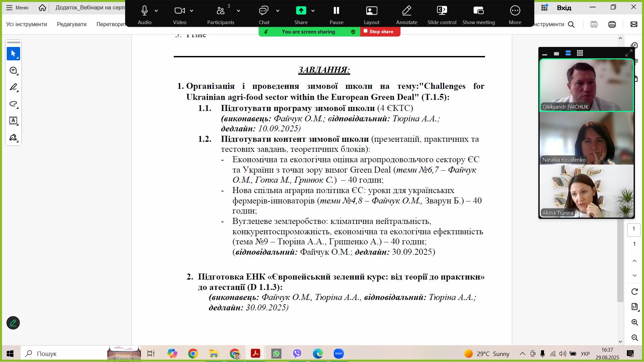Switch video panel to grid view
This screenshot has width=644, height=362.
click(580, 53)
